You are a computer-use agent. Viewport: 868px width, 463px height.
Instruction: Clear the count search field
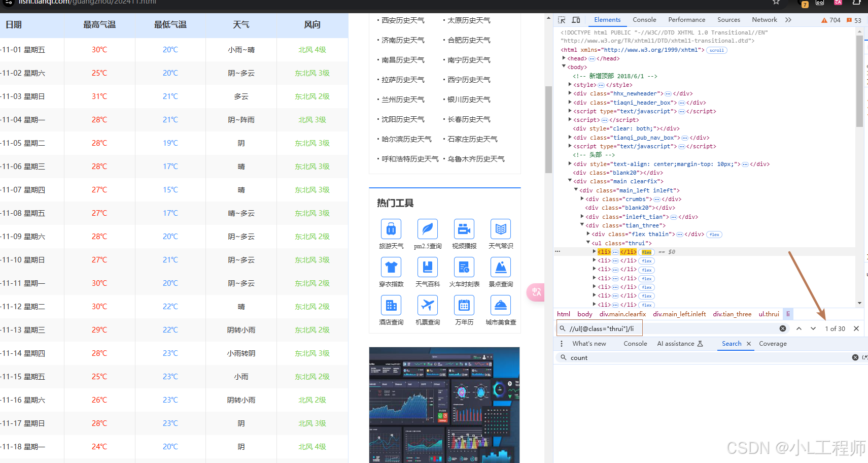coord(855,357)
